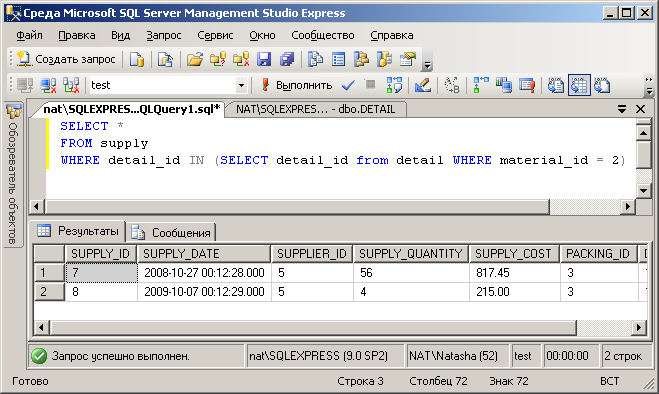Click the Disconnect icon with red X

click(x=48, y=85)
